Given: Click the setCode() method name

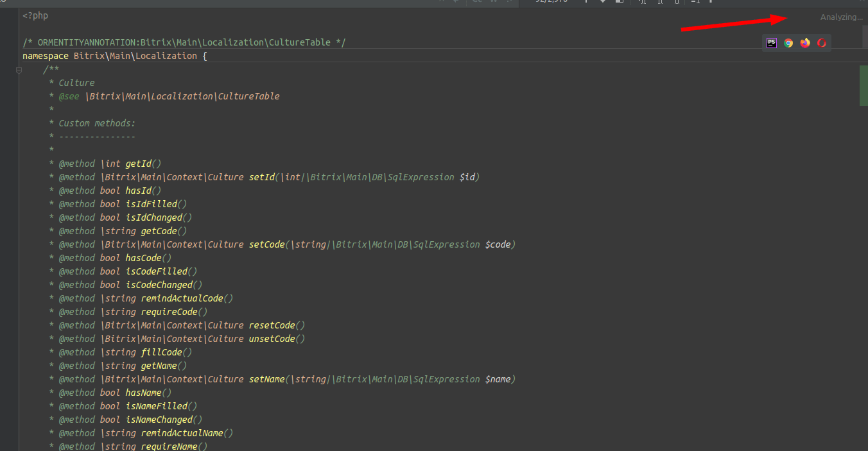Looking at the screenshot, I should pyautogui.click(x=266, y=244).
